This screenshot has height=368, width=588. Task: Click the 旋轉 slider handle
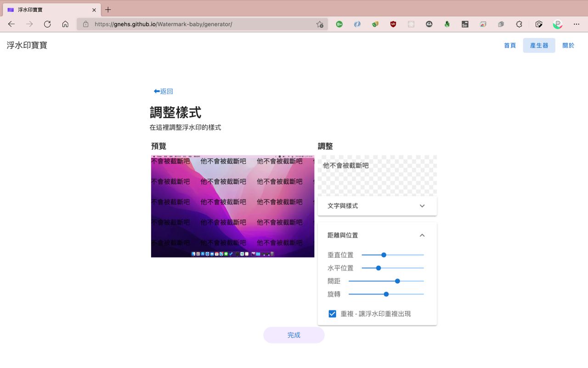(386, 294)
